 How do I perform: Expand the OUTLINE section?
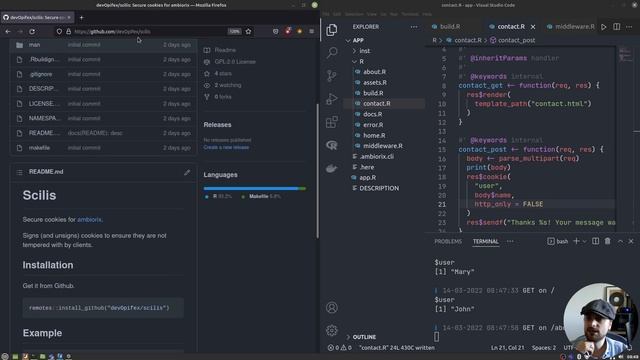(x=364, y=337)
